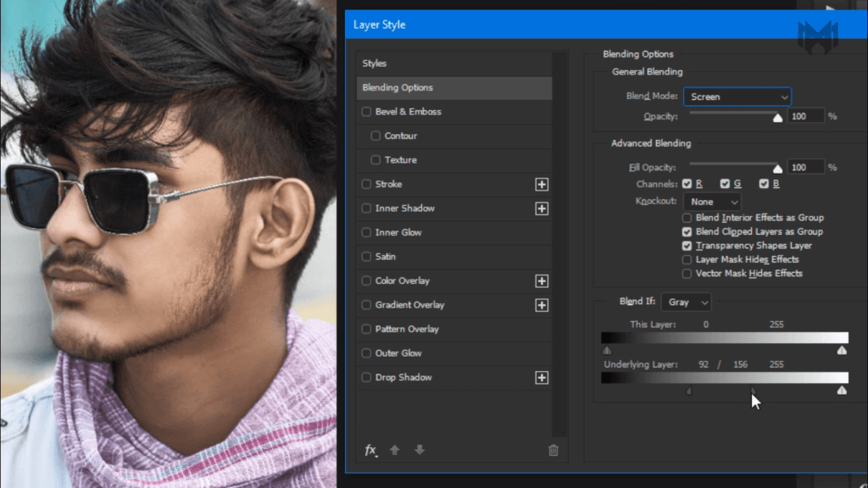The width and height of the screenshot is (868, 488).
Task: Enable the Contour checkbox
Action: 376,136
